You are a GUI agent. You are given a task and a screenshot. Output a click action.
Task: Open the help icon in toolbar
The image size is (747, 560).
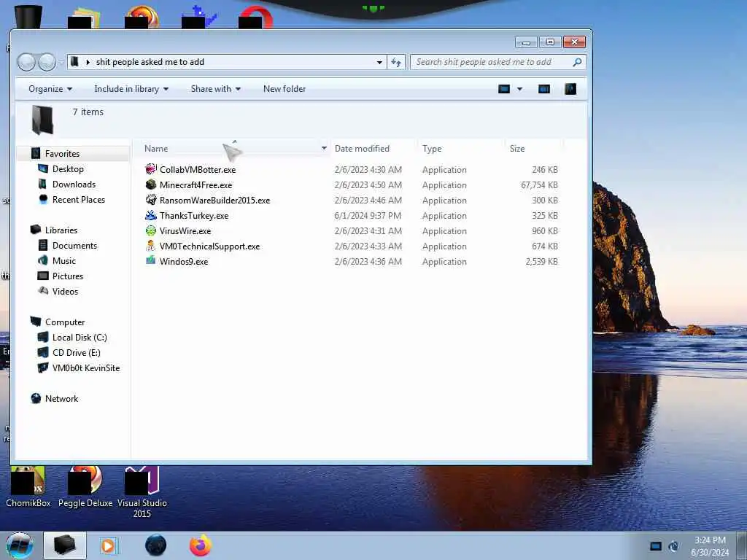(570, 89)
